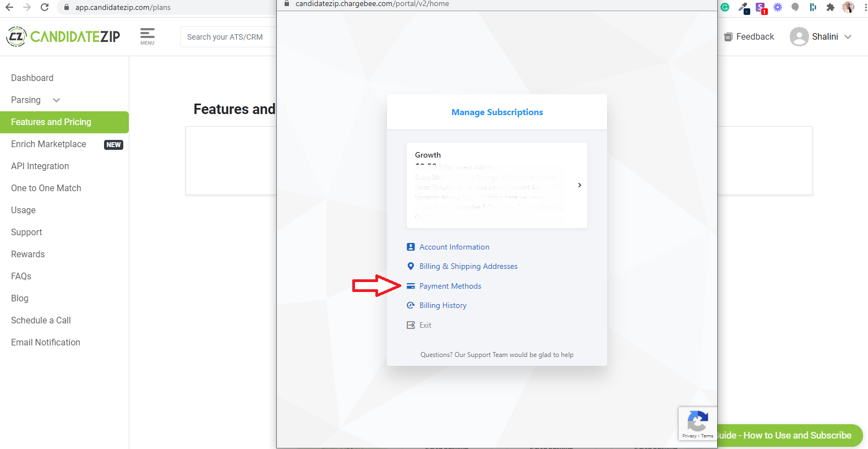Click the CandidateZip logo

click(x=63, y=36)
